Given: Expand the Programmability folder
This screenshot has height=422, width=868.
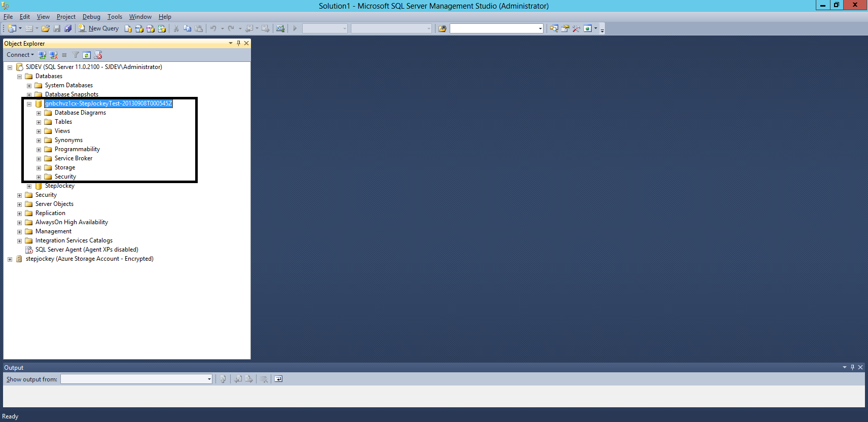Looking at the screenshot, I should point(39,150).
